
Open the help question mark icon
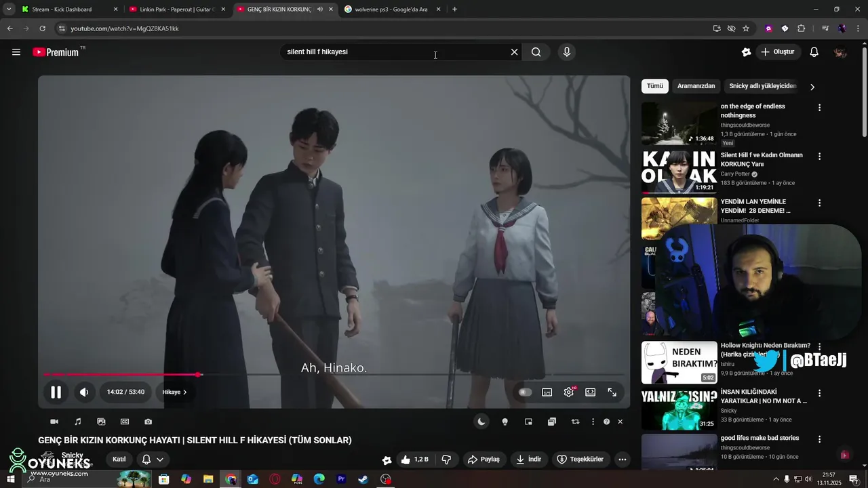click(x=607, y=422)
